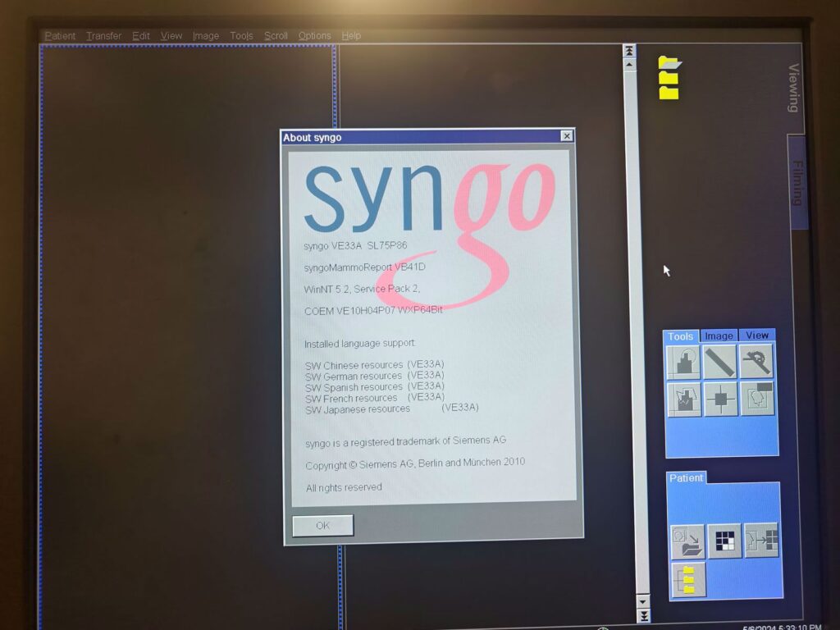The image size is (840, 630).
Task: Click the 'syngoMammoReport VB41D' line
Action: pyautogui.click(x=364, y=267)
